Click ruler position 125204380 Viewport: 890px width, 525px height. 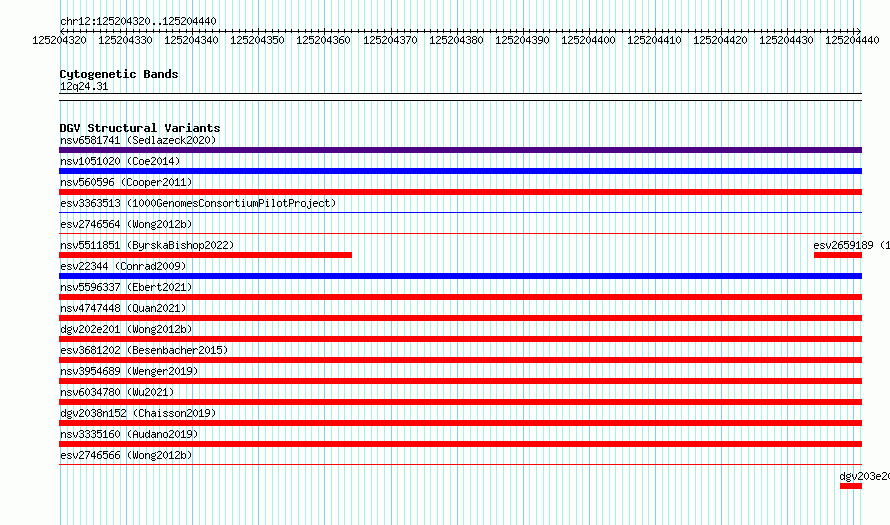tap(456, 40)
